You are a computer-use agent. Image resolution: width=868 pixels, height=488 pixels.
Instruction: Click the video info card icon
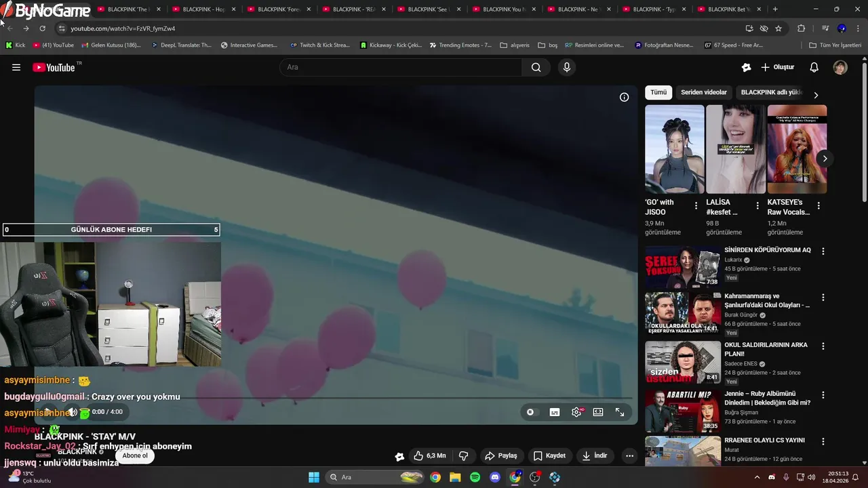[625, 97]
